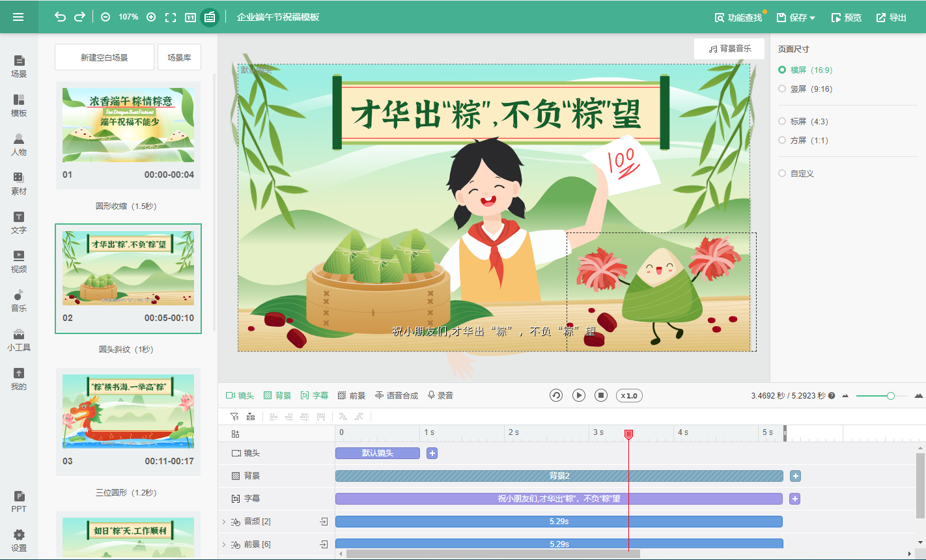Click 新建空白场景 button

point(104,57)
